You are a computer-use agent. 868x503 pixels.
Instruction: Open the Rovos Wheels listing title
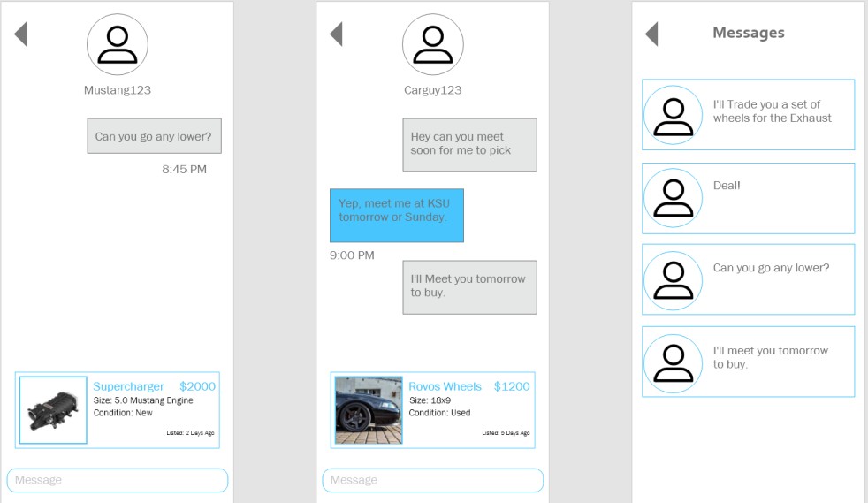(x=445, y=386)
